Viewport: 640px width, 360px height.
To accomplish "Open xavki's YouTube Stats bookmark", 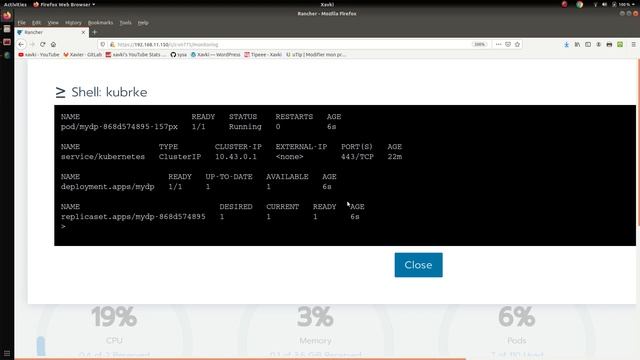I will (x=136, y=54).
